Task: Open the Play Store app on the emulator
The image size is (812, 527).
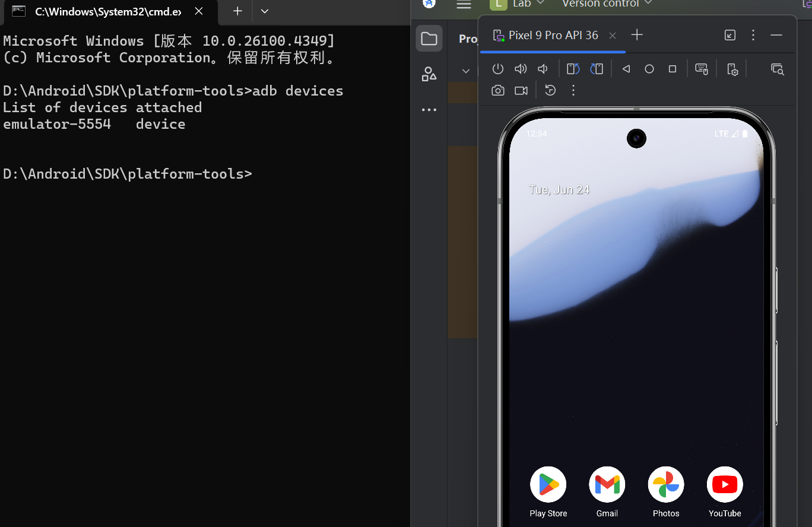Action: click(548, 485)
